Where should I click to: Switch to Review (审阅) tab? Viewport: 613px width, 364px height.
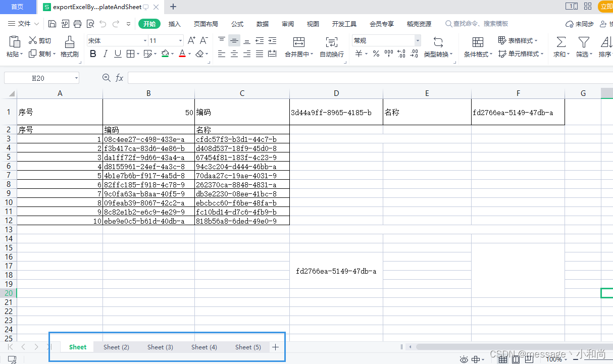point(288,24)
